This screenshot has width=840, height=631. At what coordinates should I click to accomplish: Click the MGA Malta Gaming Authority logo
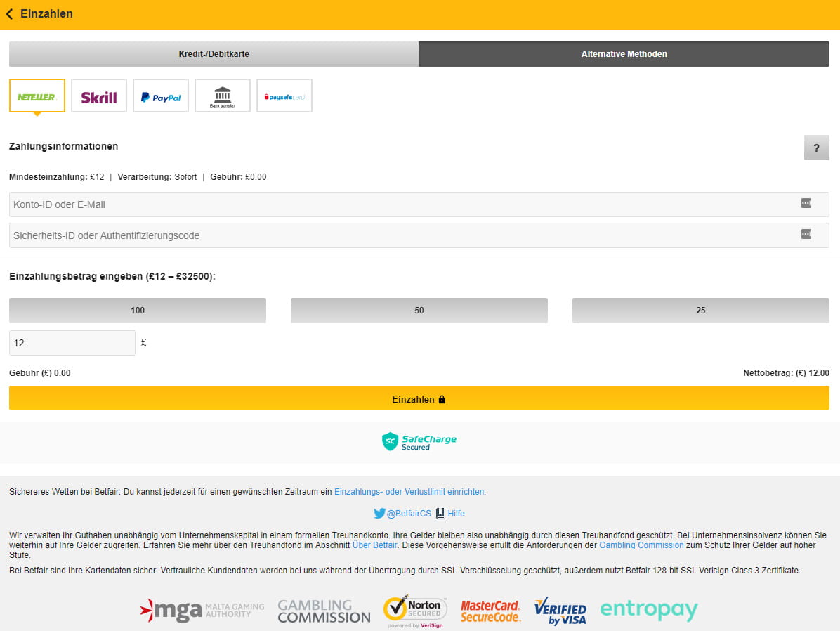tap(202, 611)
